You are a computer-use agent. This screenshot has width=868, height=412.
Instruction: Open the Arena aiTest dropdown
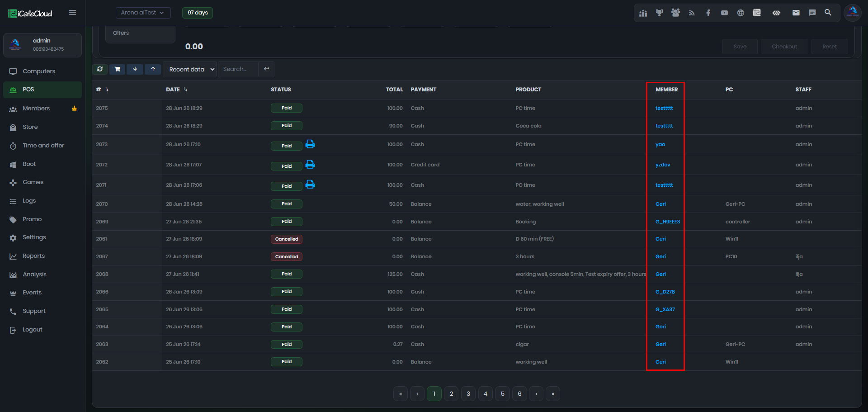click(x=143, y=13)
